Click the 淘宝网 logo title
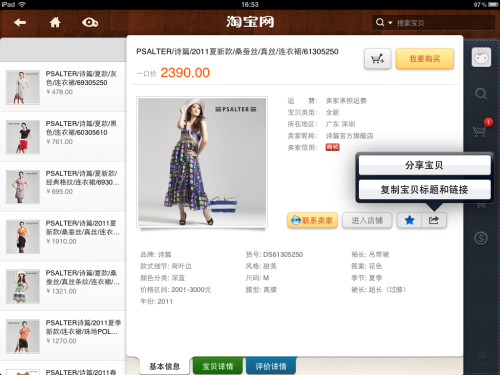This screenshot has height=375, width=500. [250, 22]
